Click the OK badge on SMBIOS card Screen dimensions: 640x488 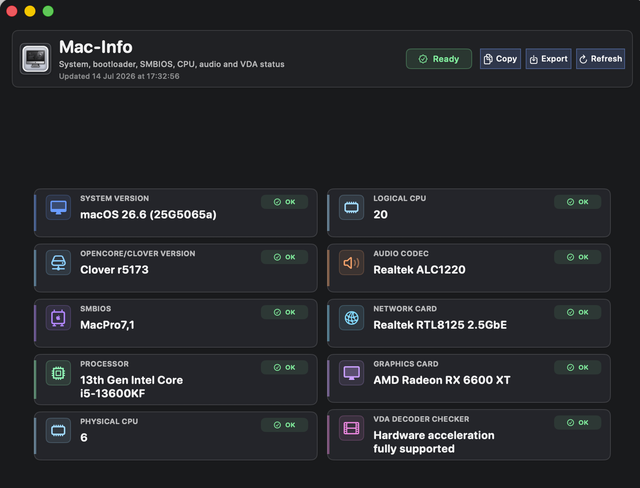284,312
